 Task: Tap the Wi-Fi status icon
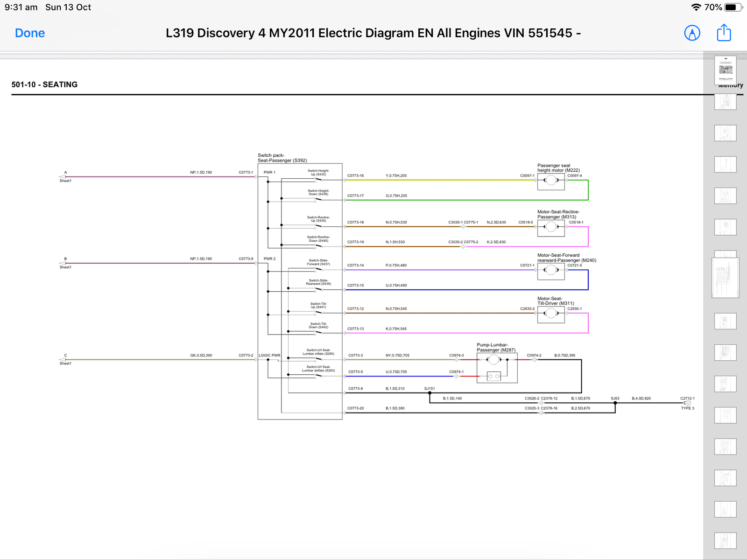696,7
